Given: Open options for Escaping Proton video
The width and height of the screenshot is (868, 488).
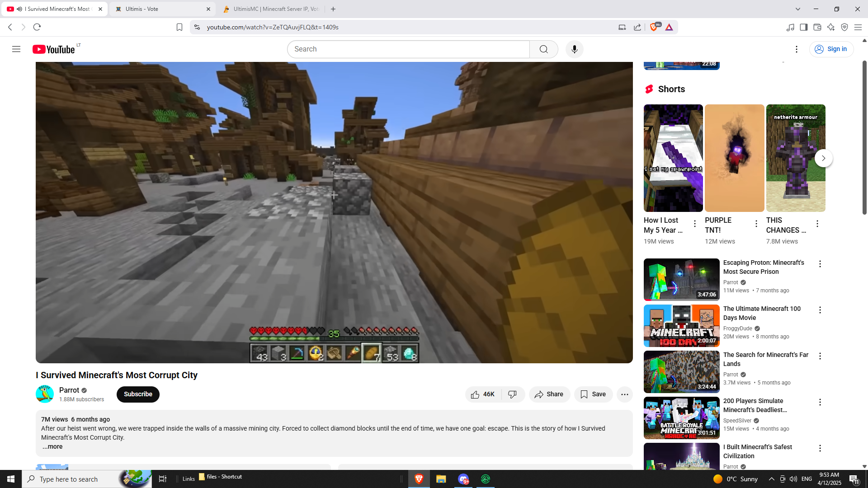Looking at the screenshot, I should coord(820,264).
